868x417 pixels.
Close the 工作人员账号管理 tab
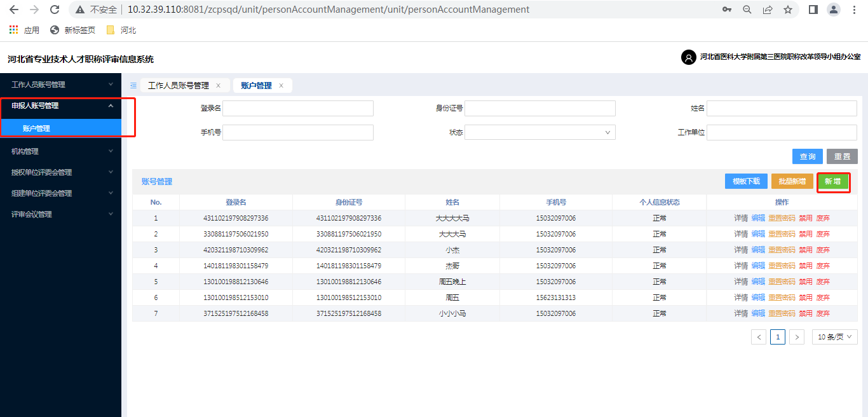coord(219,86)
